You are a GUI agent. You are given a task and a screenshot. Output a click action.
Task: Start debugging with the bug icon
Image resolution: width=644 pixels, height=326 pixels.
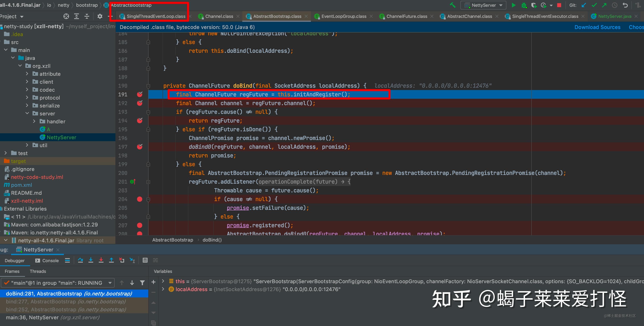click(x=524, y=5)
